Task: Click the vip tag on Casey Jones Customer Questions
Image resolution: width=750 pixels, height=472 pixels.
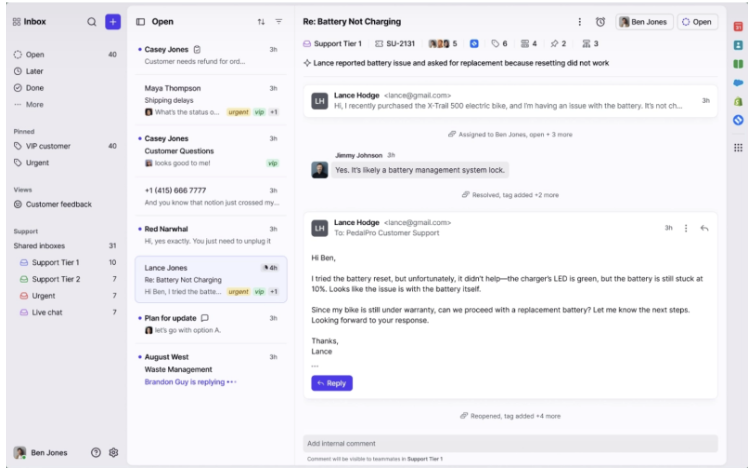Action: 273,163
